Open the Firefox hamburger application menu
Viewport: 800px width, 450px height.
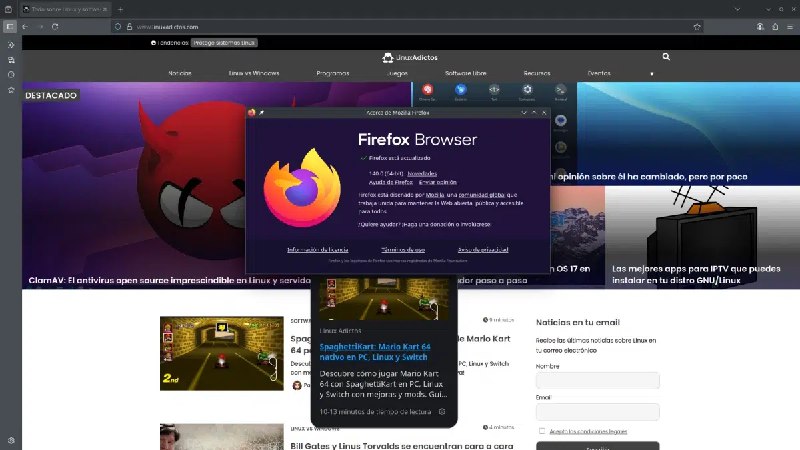click(x=790, y=27)
